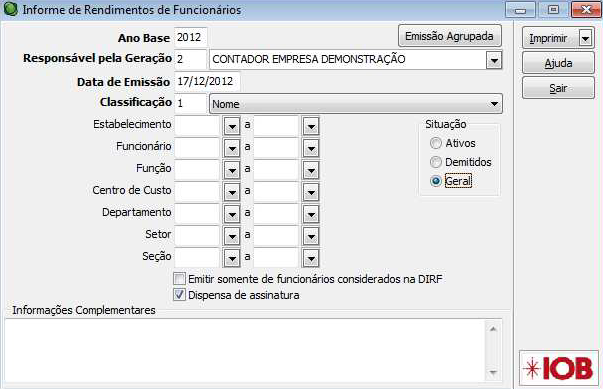Click the Emissão Agrupada button
Screen dimensions: 603x389
coord(450,36)
